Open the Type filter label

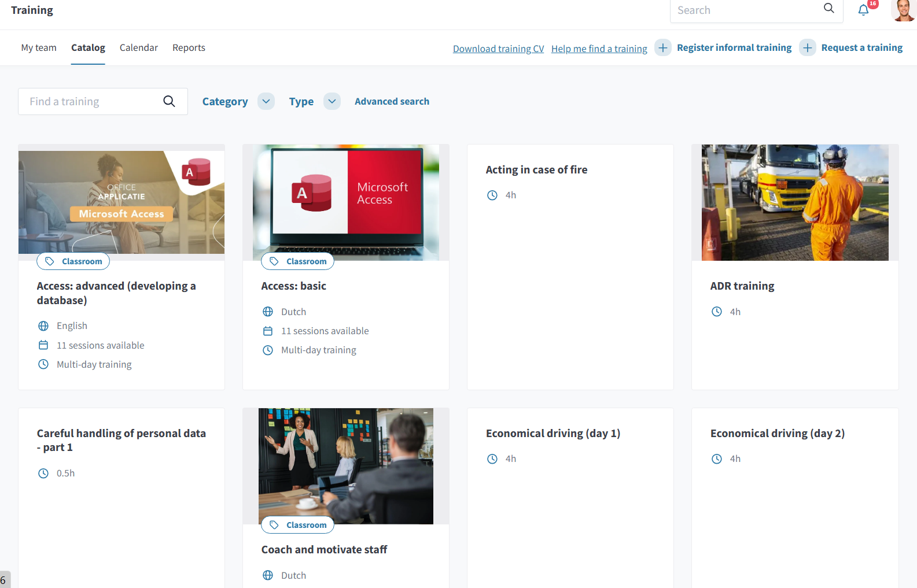tap(301, 102)
